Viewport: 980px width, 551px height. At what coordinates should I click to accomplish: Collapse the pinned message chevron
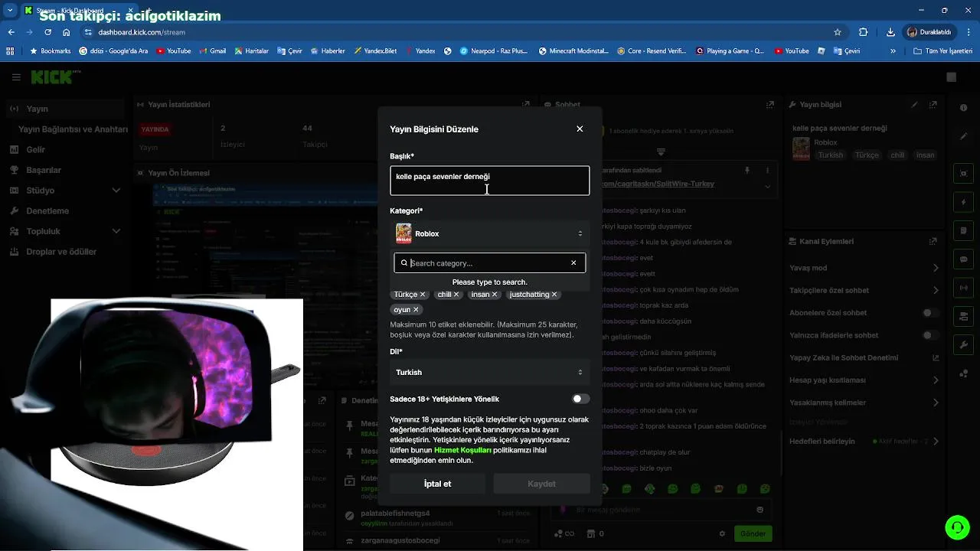point(768,186)
